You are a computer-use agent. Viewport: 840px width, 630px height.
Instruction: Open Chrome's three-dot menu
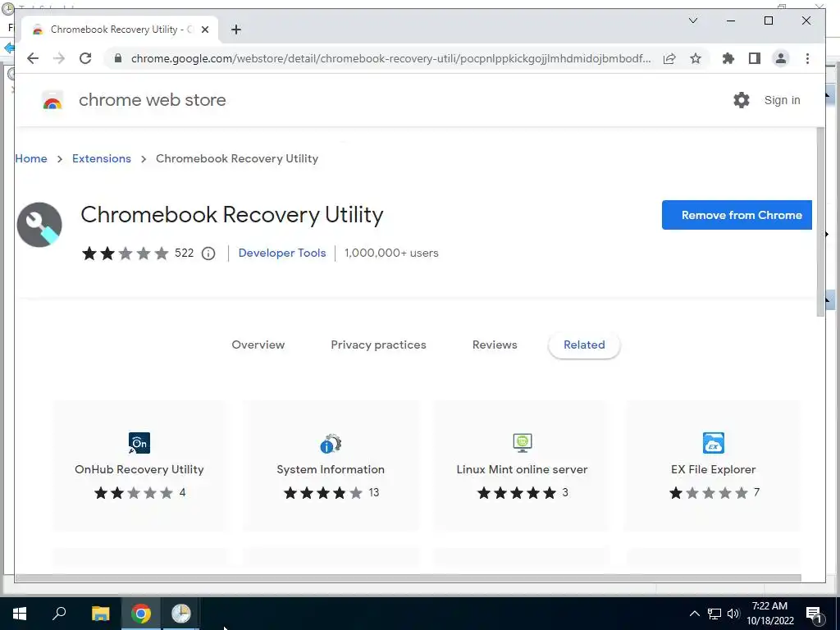[x=807, y=58]
